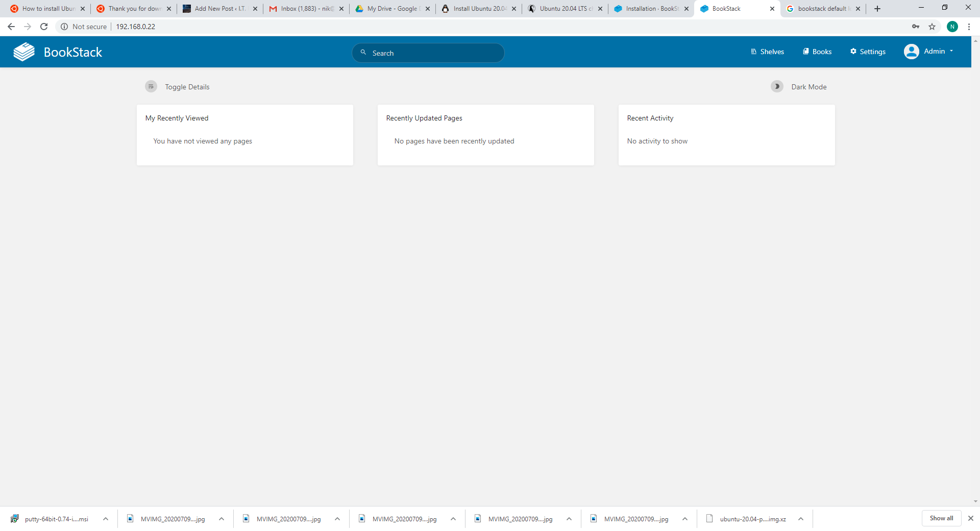
Task: Click the BookStack logo icon
Action: click(x=24, y=52)
